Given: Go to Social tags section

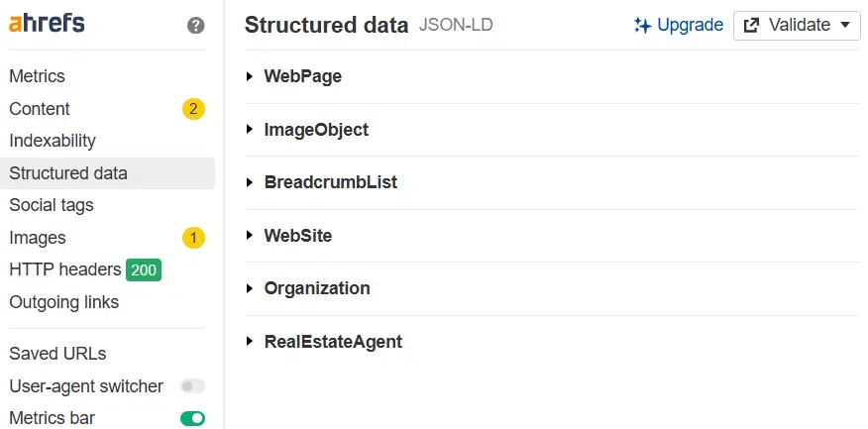Looking at the screenshot, I should 52,205.
